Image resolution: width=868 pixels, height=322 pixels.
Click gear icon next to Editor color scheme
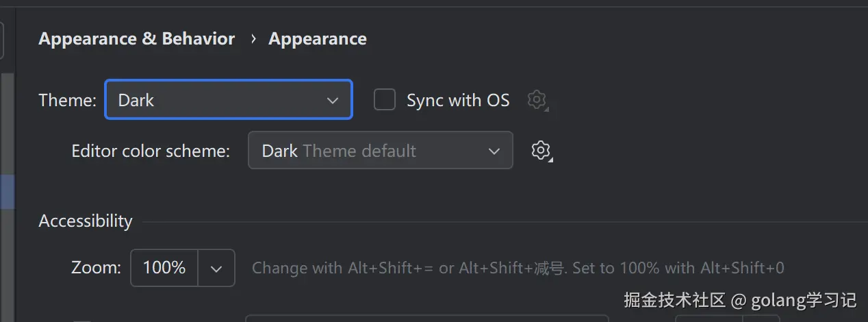coord(541,150)
